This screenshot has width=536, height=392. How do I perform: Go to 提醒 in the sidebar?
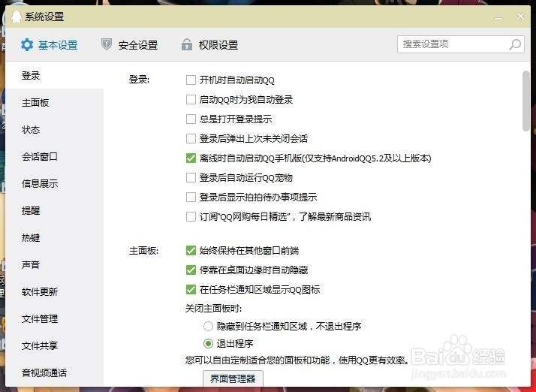click(54, 211)
